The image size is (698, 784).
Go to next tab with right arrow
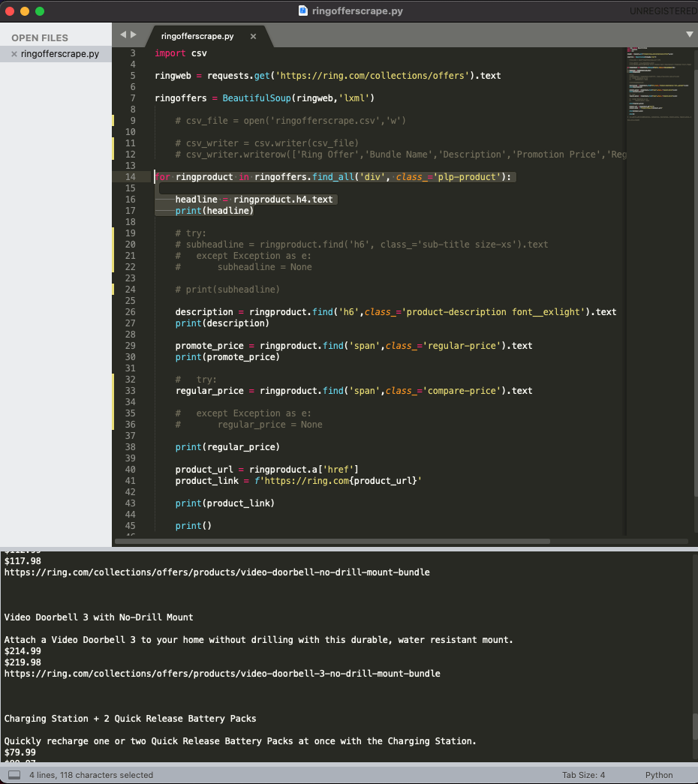pos(134,35)
